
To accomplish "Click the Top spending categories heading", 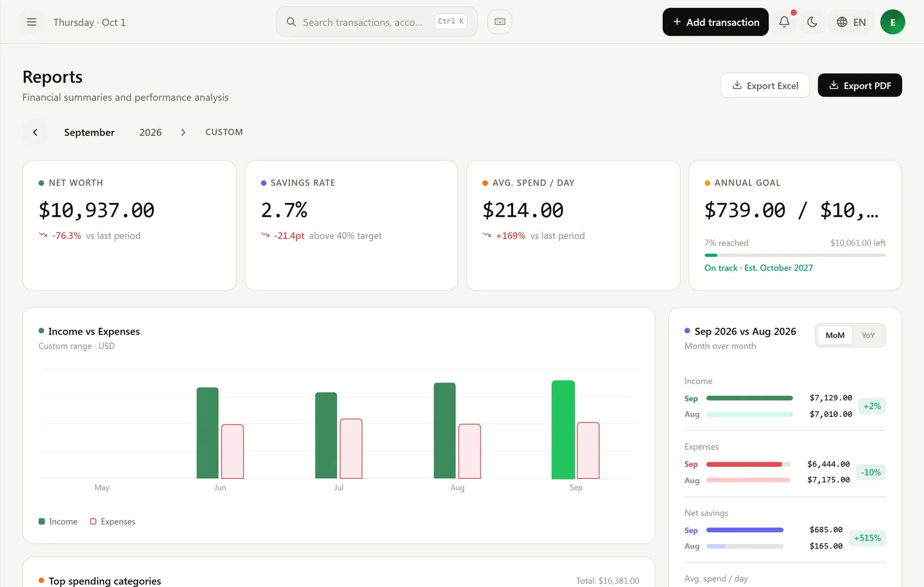I will click(x=105, y=581).
